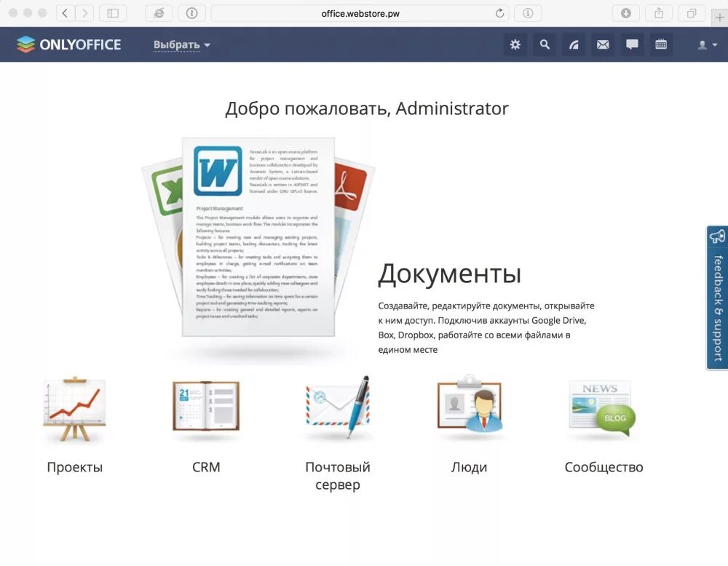Click the search magnifier icon

tap(545, 44)
